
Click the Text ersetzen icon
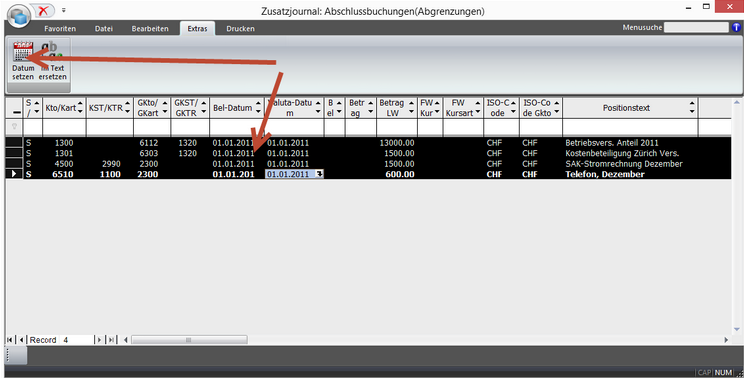pos(52,52)
